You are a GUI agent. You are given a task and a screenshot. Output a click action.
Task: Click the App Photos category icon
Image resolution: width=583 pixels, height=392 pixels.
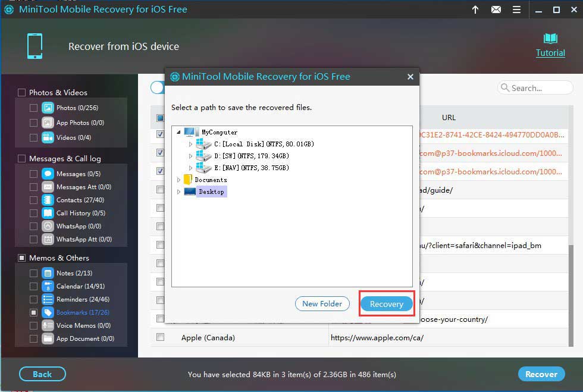[x=48, y=123]
